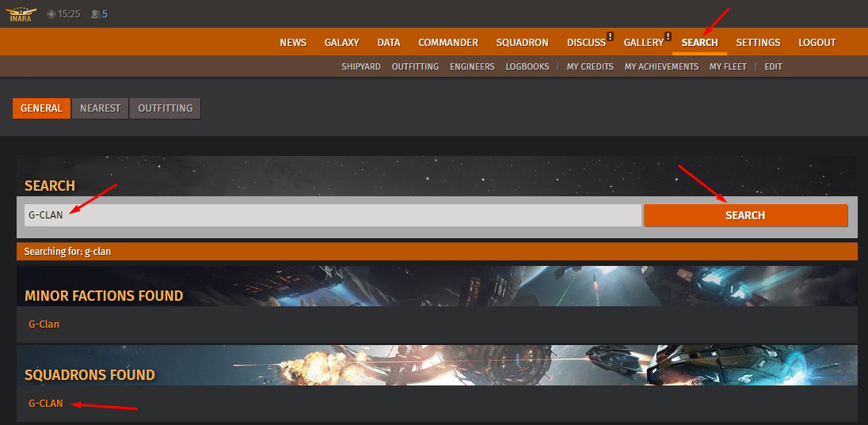
Task: Open Engineers in the commander submenu
Action: point(472,67)
